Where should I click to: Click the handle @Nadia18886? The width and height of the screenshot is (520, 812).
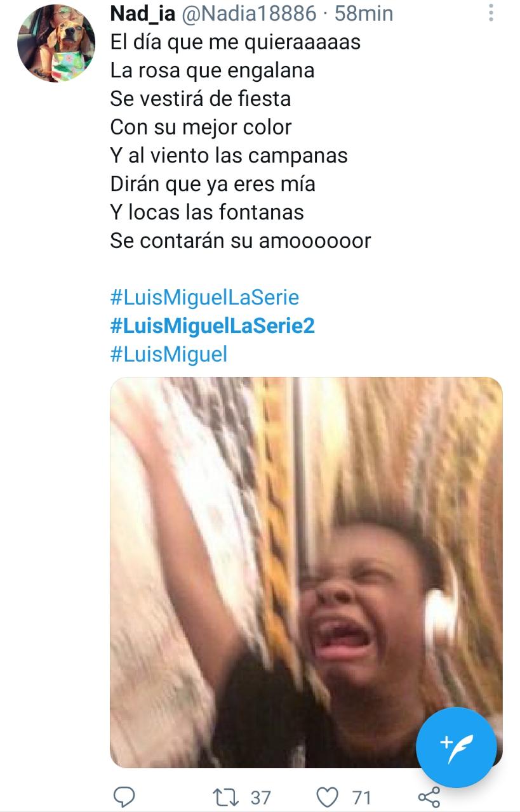[249, 13]
